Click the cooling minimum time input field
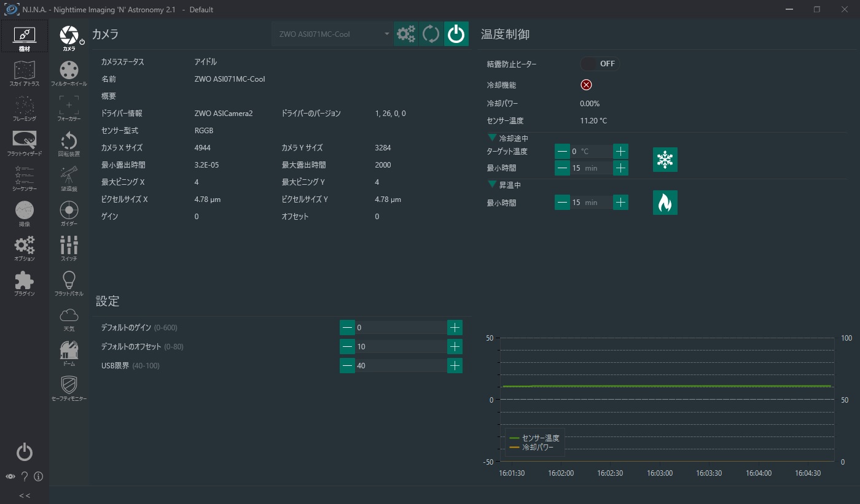Image resolution: width=860 pixels, height=504 pixels. (x=592, y=168)
